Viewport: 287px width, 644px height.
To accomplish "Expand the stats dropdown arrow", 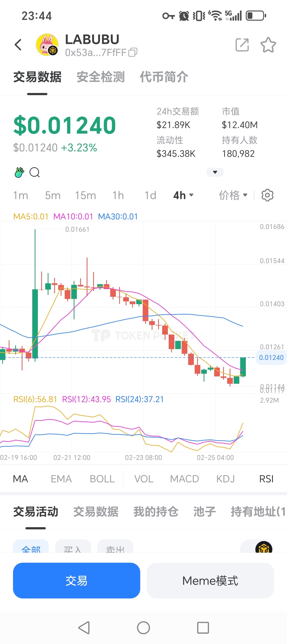I will 215,172.
